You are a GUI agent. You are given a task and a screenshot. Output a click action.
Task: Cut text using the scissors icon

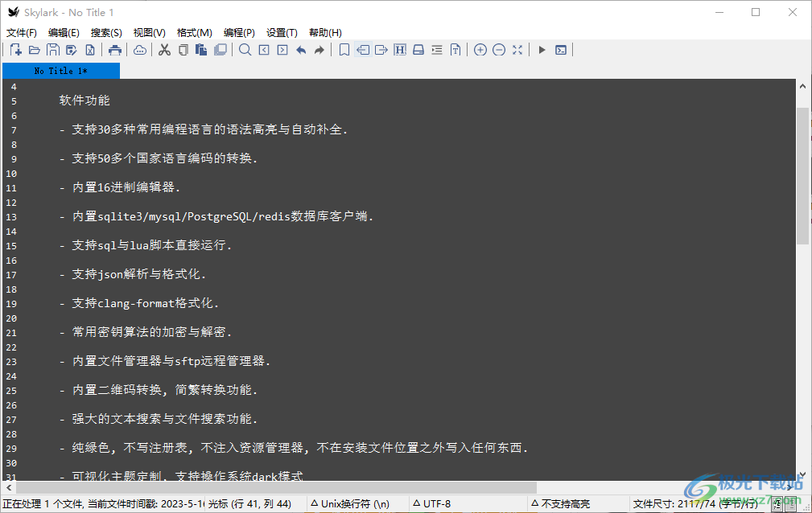point(163,49)
